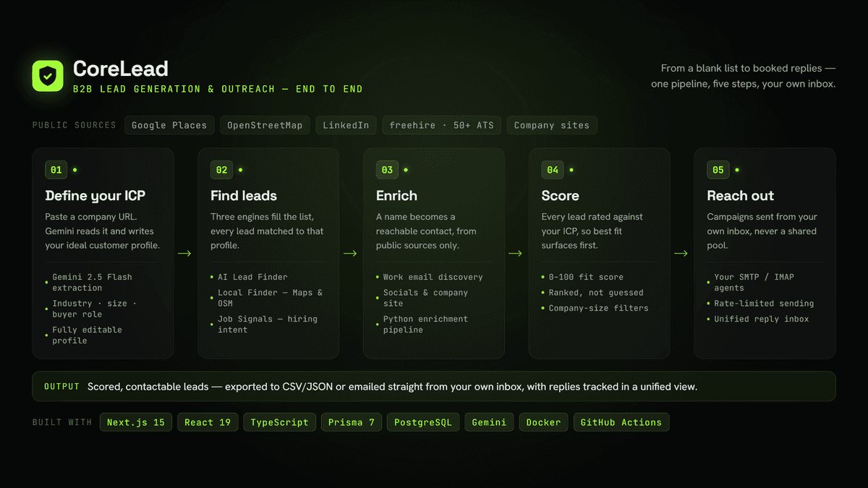Click the 04 step badge
Viewport: 868px width, 488px height.
pyautogui.click(x=553, y=170)
